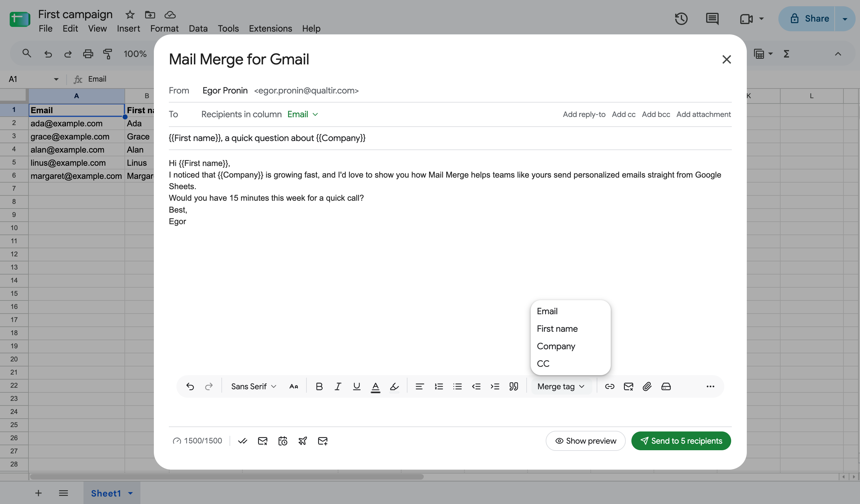Insert a numbered list
This screenshot has height=504, width=860.
point(438,386)
